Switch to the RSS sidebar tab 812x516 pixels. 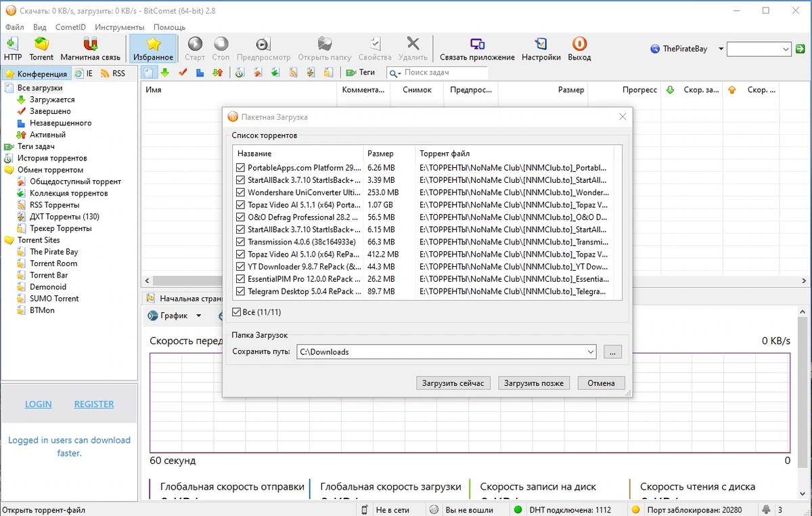click(113, 73)
